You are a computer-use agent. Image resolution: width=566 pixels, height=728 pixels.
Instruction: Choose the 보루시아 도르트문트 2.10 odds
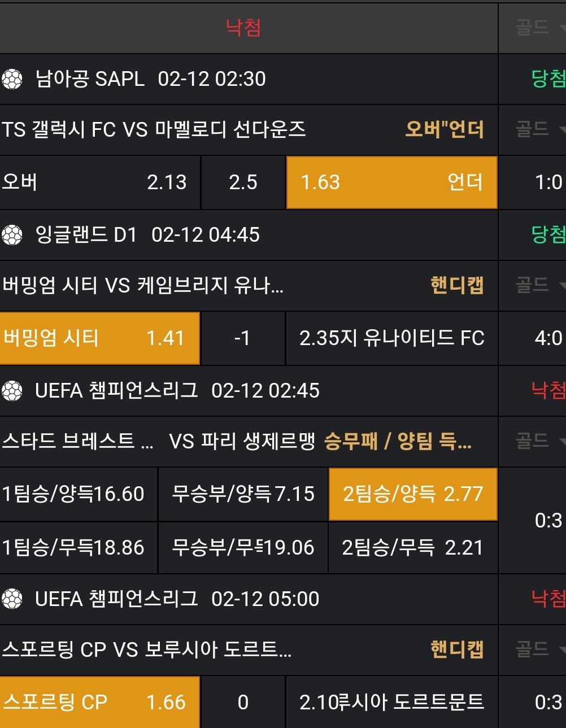(391, 702)
